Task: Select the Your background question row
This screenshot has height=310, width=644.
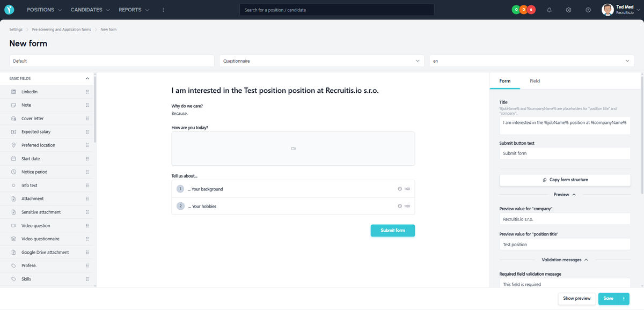Action: tap(293, 189)
